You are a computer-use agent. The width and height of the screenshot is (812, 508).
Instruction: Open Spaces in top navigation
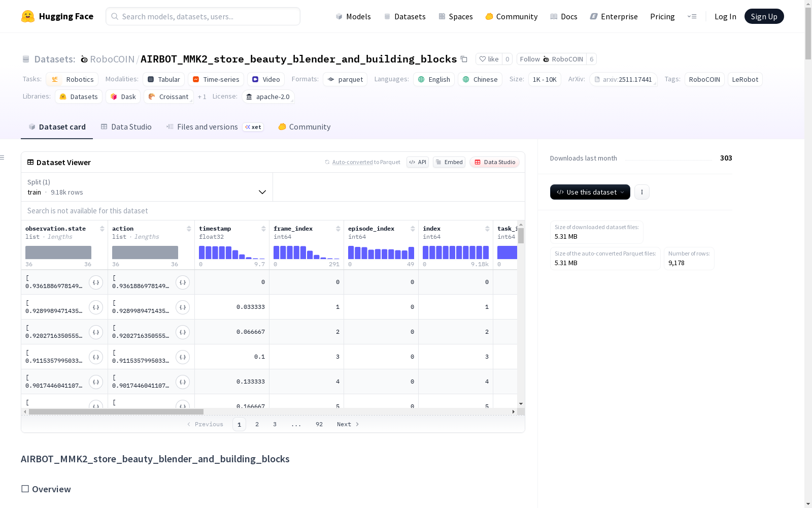click(456, 16)
